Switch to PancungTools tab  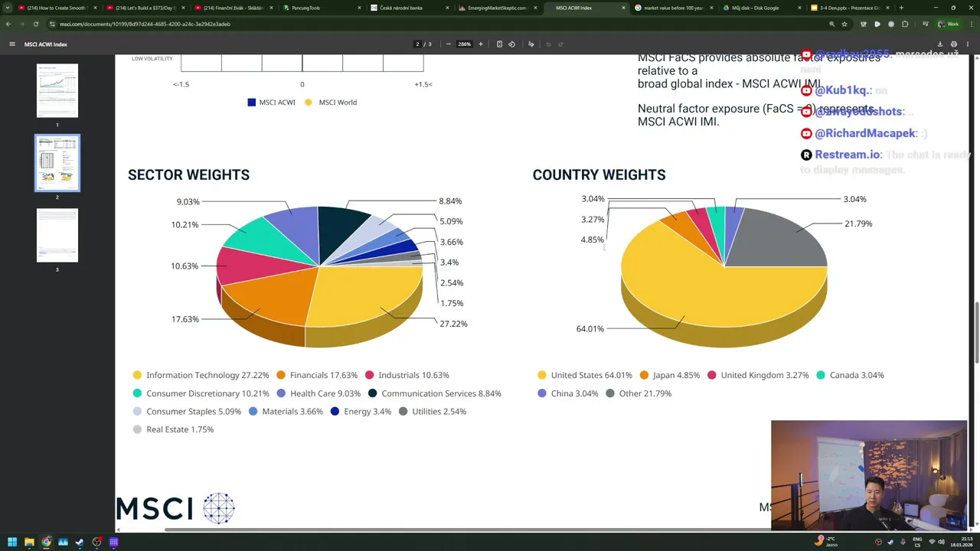322,8
